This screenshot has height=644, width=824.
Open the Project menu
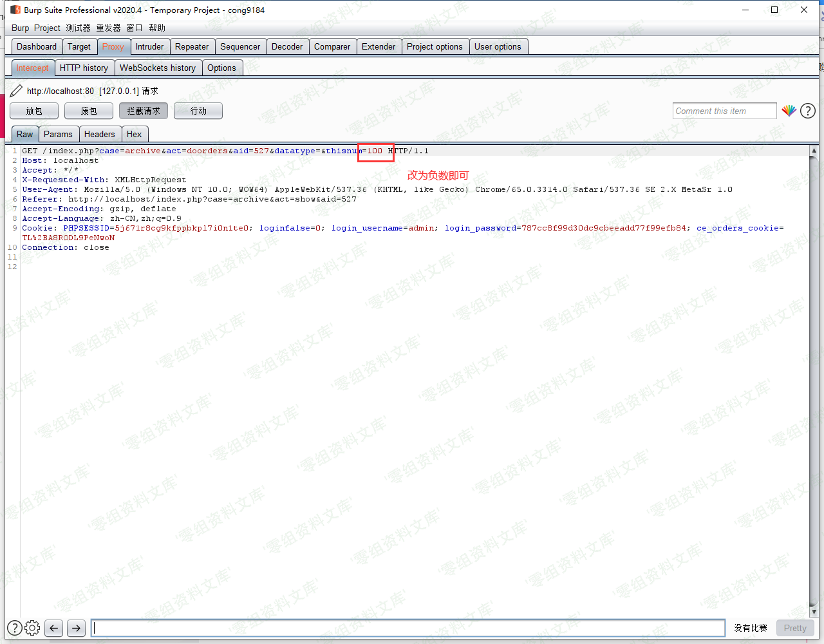click(x=47, y=28)
